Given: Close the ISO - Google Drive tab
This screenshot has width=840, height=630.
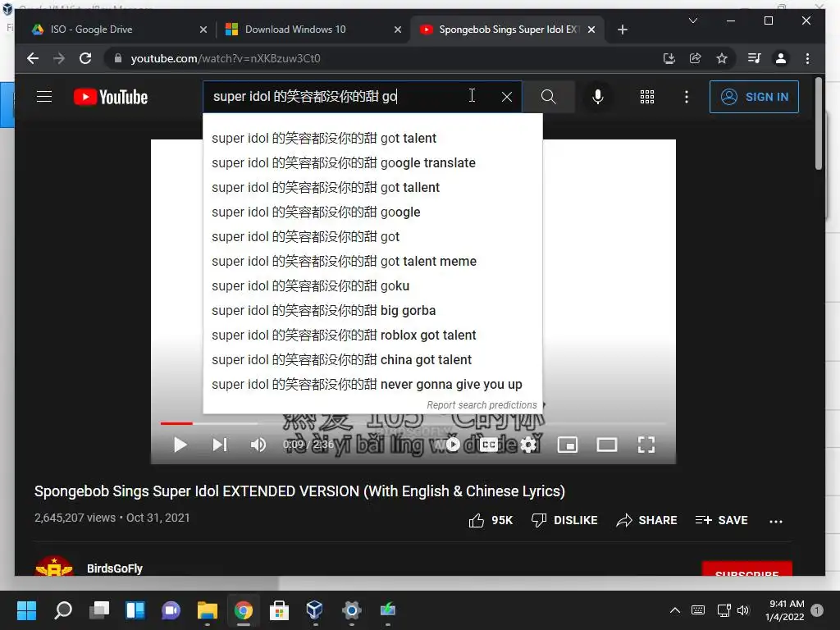Looking at the screenshot, I should point(203,30).
